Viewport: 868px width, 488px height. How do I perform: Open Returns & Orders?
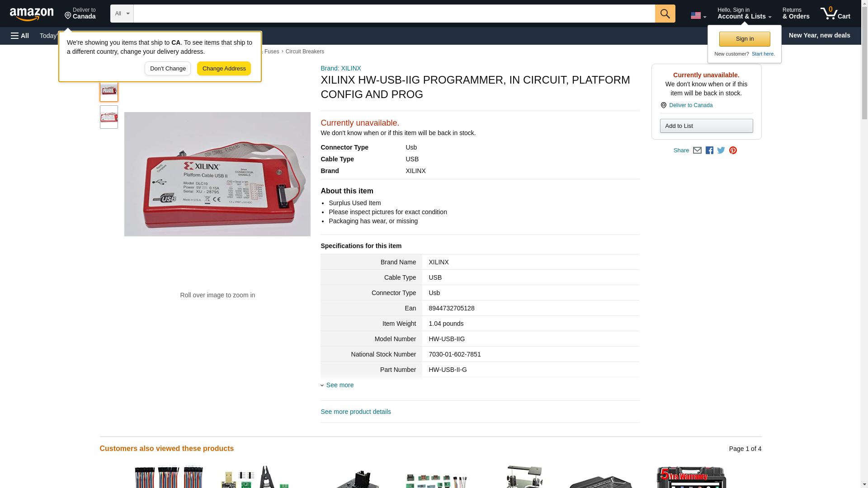click(796, 14)
